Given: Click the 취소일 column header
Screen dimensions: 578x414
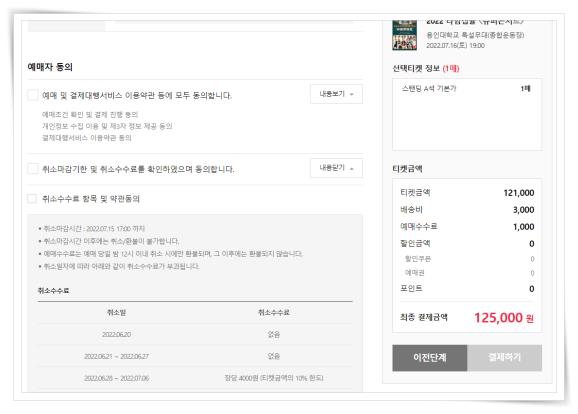Looking at the screenshot, I should [x=116, y=313].
